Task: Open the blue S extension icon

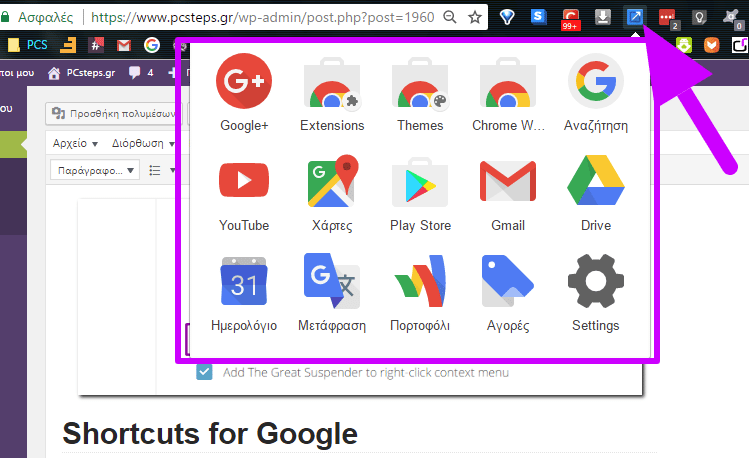Action: [538, 17]
